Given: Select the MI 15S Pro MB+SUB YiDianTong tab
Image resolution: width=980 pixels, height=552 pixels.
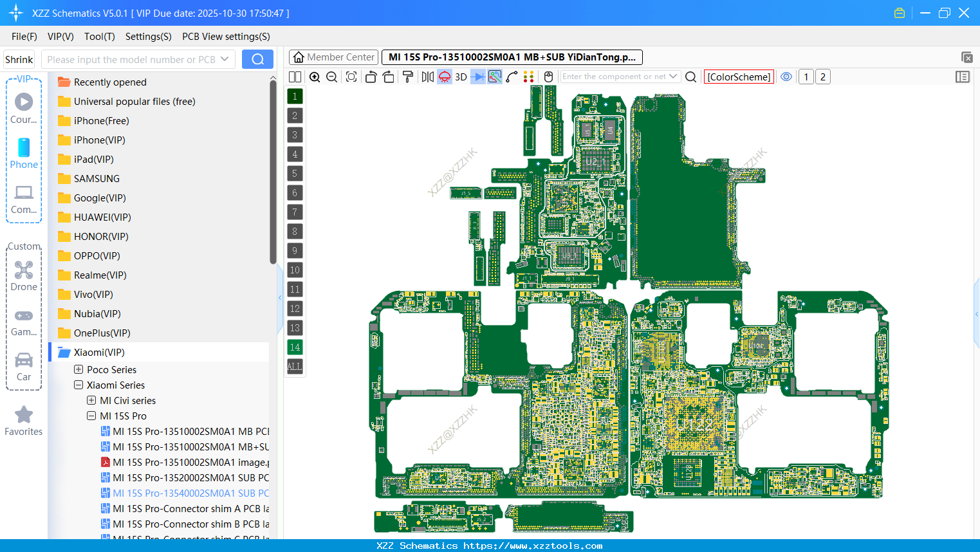Looking at the screenshot, I should coord(512,57).
